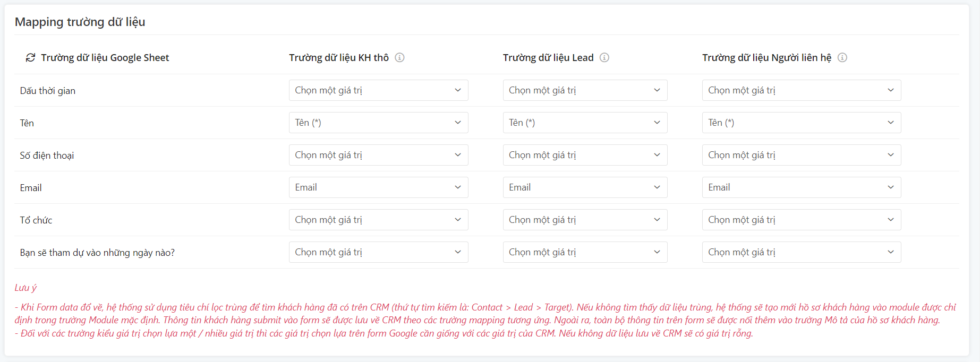Screen dimensions: 980x362
Task: Open Người liên hệ dropdown in Tên row
Action: pos(801,123)
